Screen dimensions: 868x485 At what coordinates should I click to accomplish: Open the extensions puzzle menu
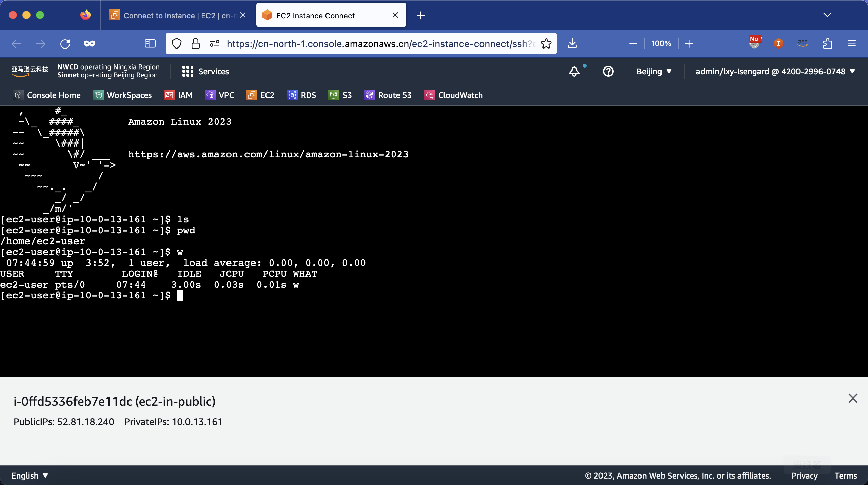click(827, 44)
